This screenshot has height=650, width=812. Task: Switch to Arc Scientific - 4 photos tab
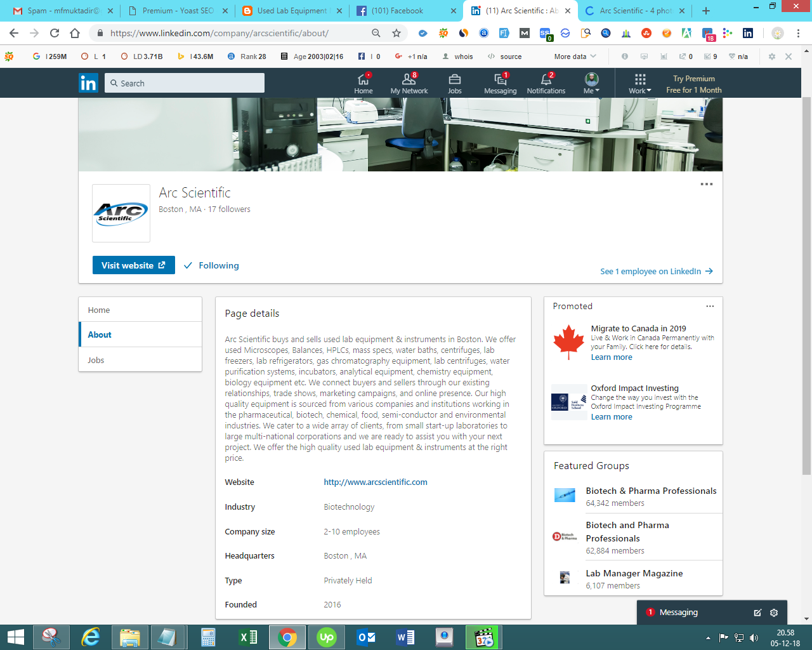pos(634,11)
